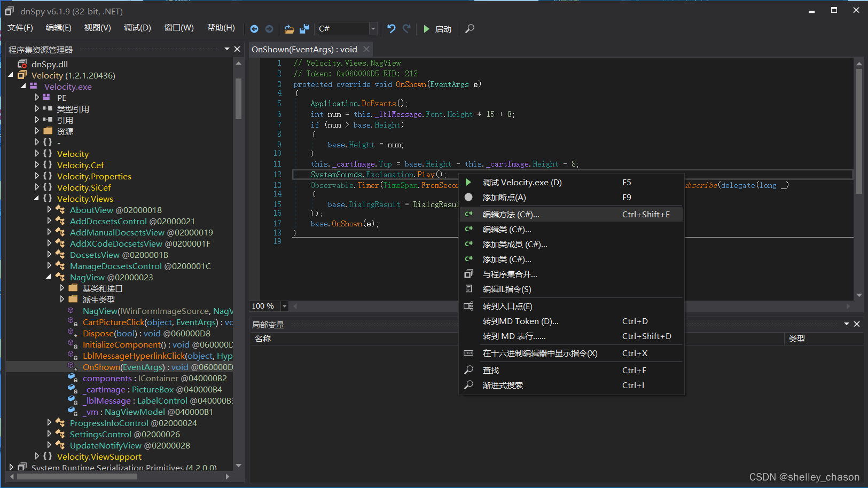Collapse the Velocity.exe module node

[24, 86]
